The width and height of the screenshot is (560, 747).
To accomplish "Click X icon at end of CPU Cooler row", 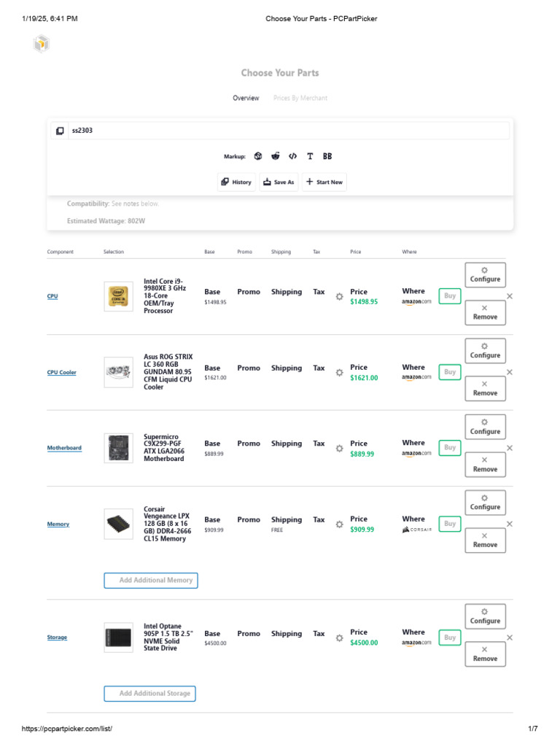I will 510,372.
